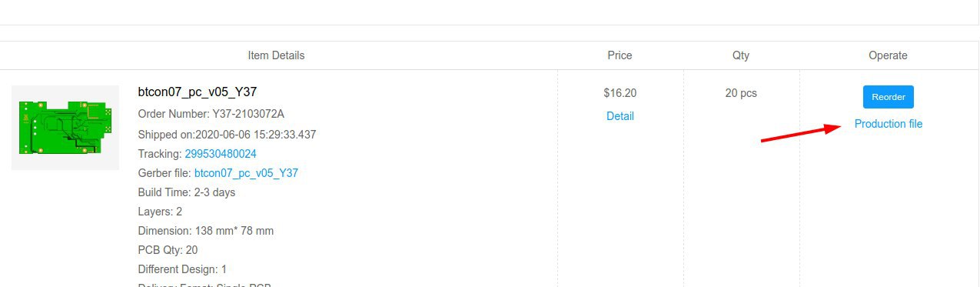Click the Build Time 2-3 days line
This screenshot has height=287, width=980.
(187, 192)
